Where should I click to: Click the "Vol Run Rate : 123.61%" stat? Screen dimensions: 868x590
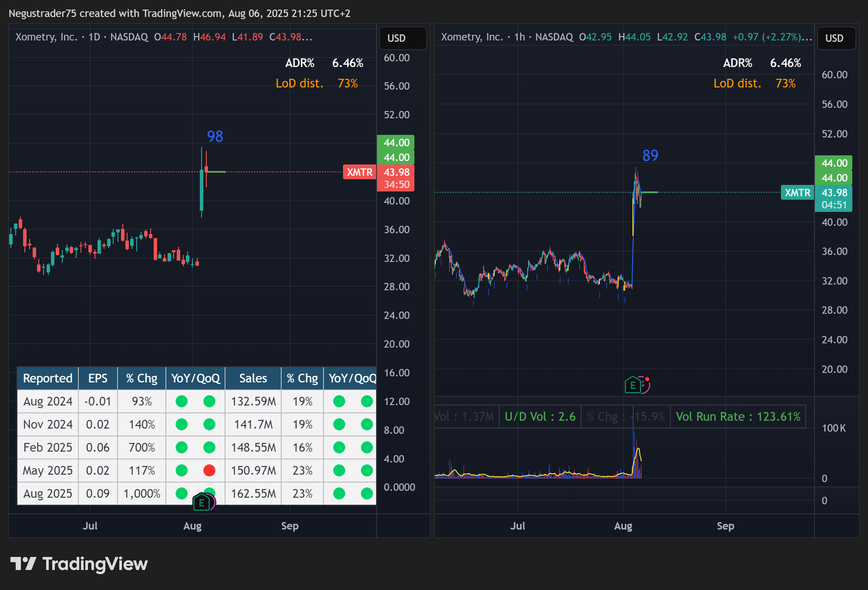pos(738,417)
